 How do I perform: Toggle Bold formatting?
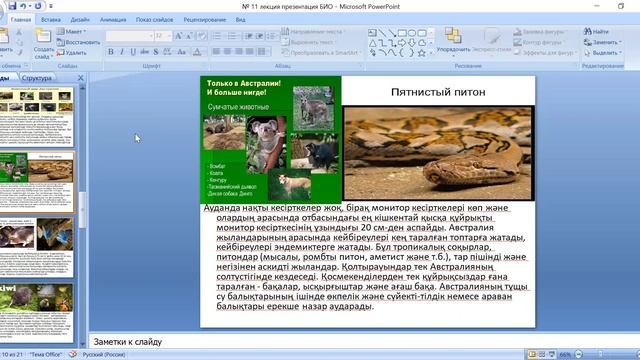point(111,52)
